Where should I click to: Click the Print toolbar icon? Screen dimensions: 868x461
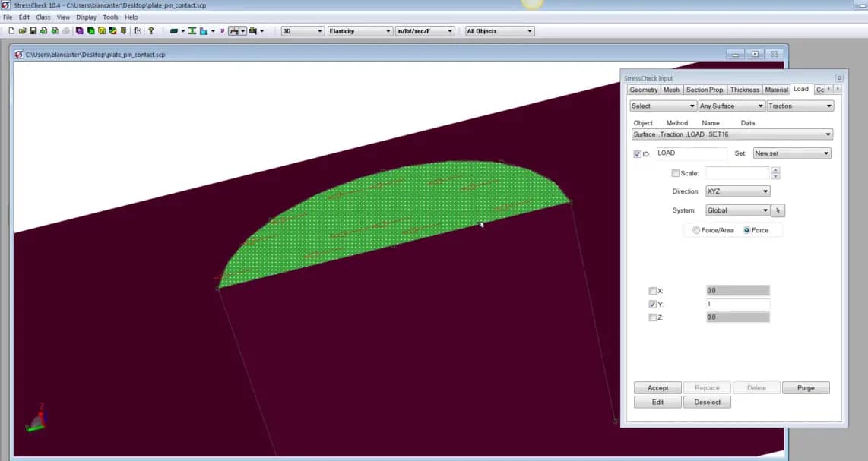[65, 31]
